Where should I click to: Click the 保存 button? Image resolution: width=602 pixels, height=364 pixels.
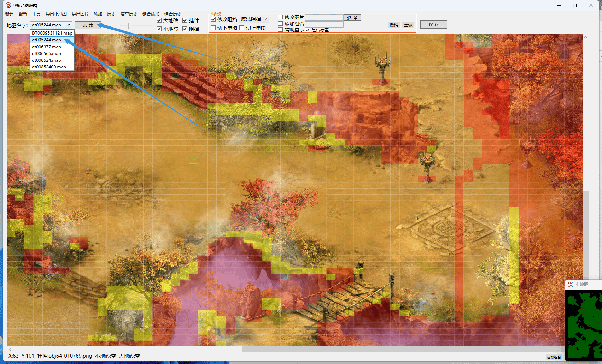(x=433, y=25)
